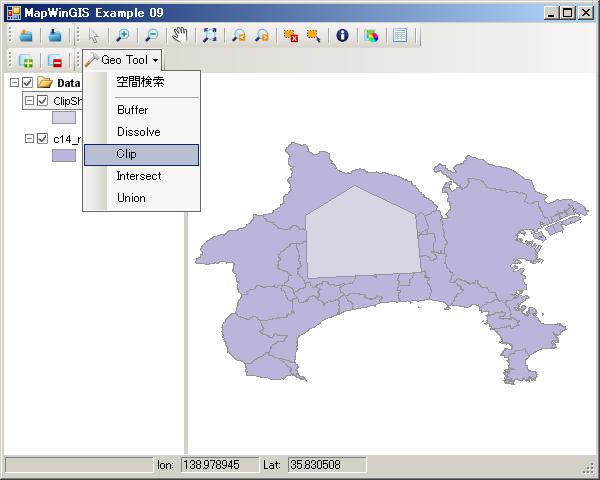Pick the Intersect menu entry
The width and height of the screenshot is (600, 480).
141,176
